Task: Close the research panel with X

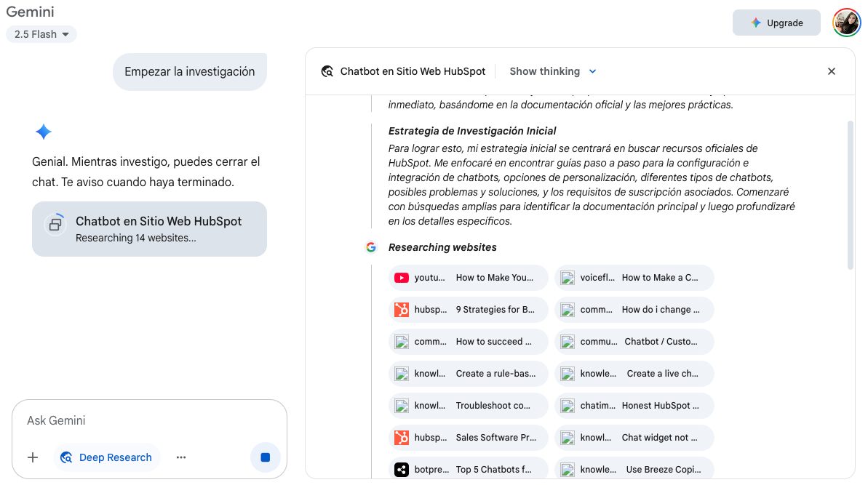Action: tap(832, 71)
